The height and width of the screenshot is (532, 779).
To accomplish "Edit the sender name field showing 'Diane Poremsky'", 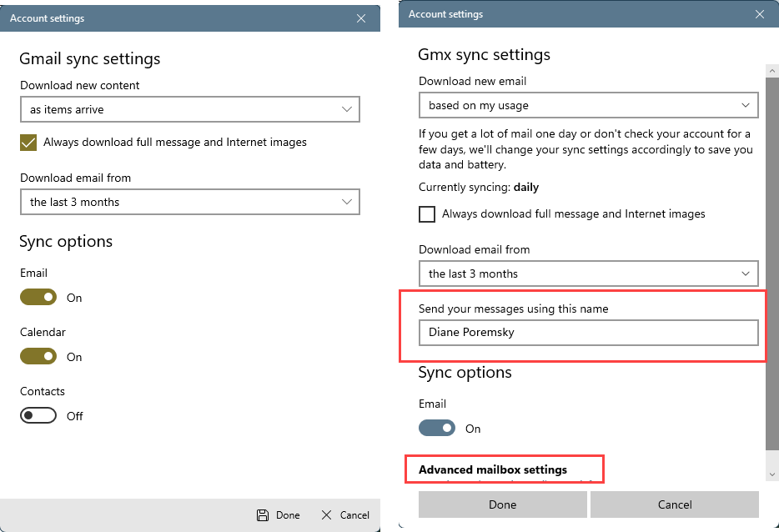I will tap(588, 333).
